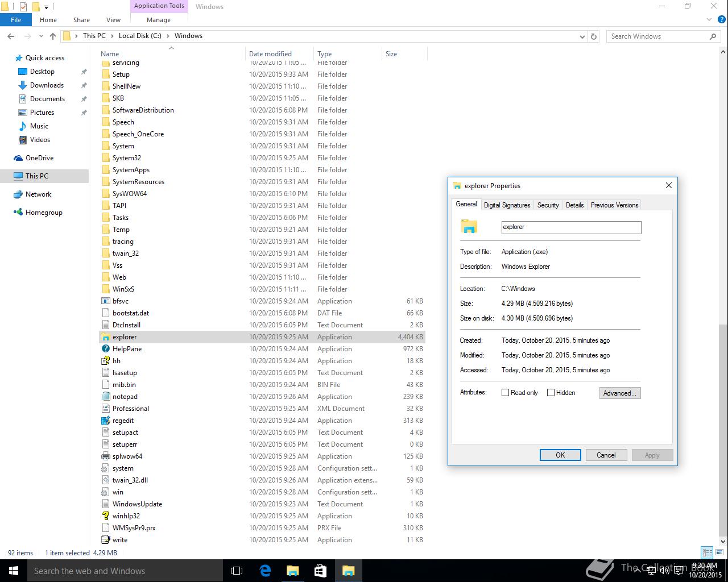Click the Professional XML document icon
This screenshot has height=582, width=728.
click(x=105, y=409)
